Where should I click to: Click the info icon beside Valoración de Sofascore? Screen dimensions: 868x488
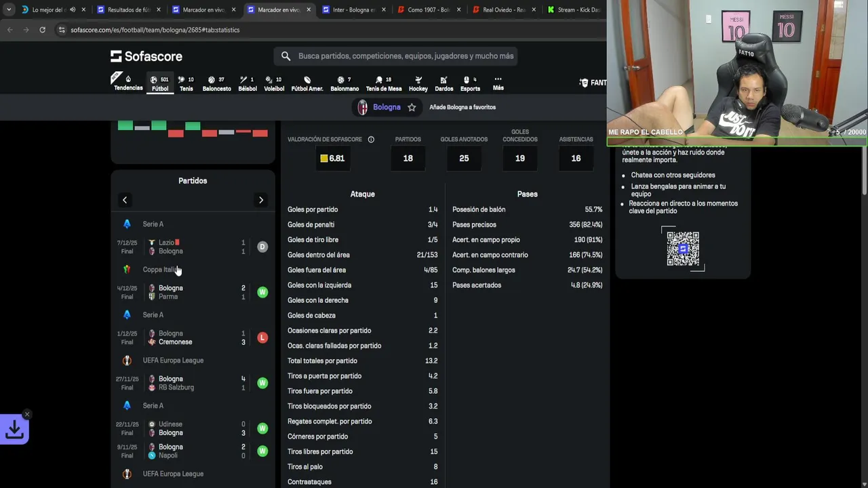coord(371,140)
